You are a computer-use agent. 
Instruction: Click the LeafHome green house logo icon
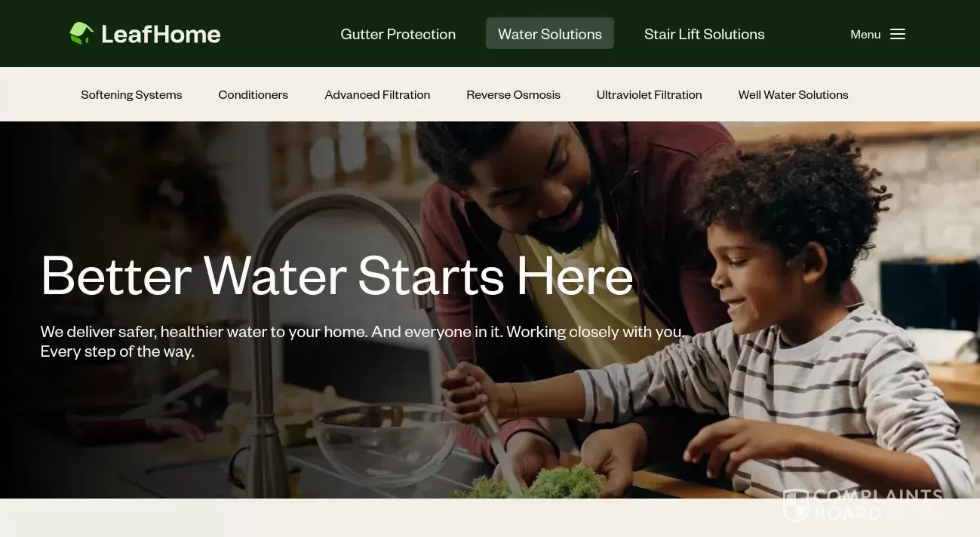tap(81, 33)
